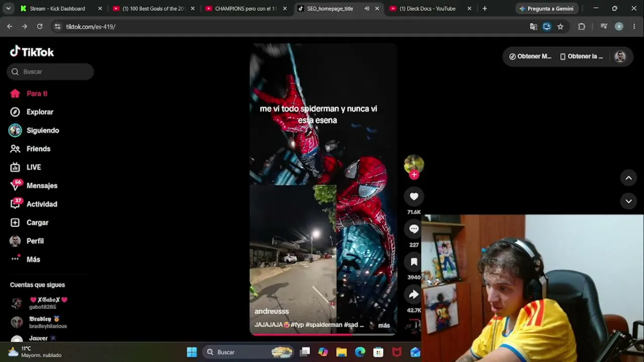This screenshot has width=644, height=362.
Task: Open File Explorer from the taskbar
Action: (342, 352)
